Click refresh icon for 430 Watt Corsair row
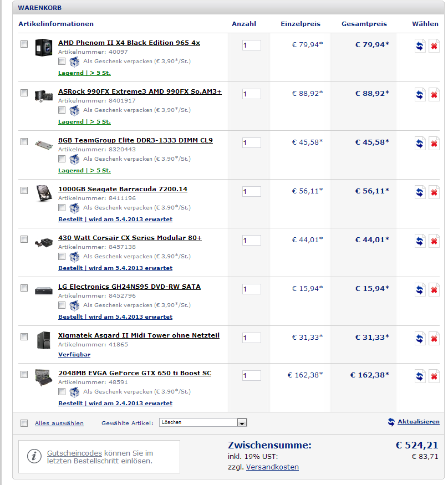This screenshot has width=448, height=485. 420,241
